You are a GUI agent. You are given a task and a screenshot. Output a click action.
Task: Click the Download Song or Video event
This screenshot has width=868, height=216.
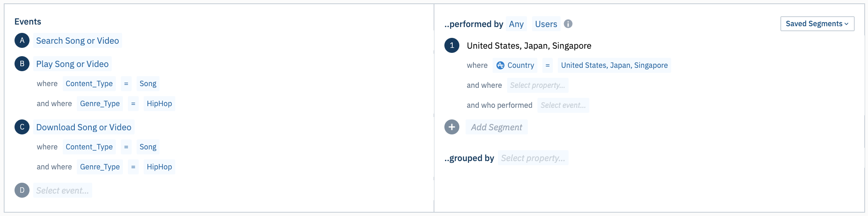83,127
